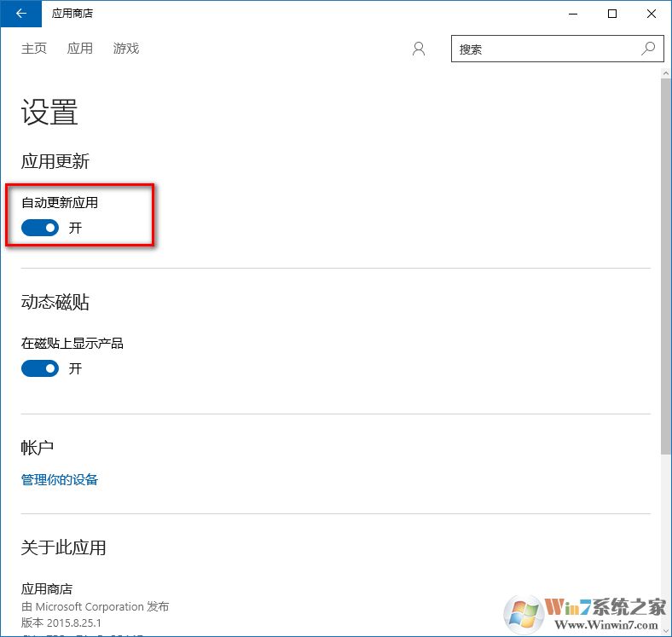672x637 pixels.
Task: Open the 管理你的设备 link
Action: coord(60,480)
